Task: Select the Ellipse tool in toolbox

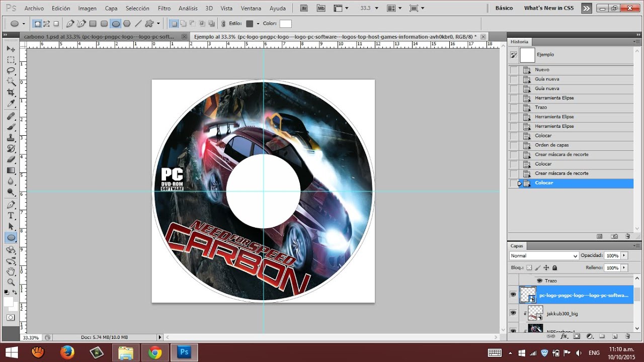Action: coord(11,238)
